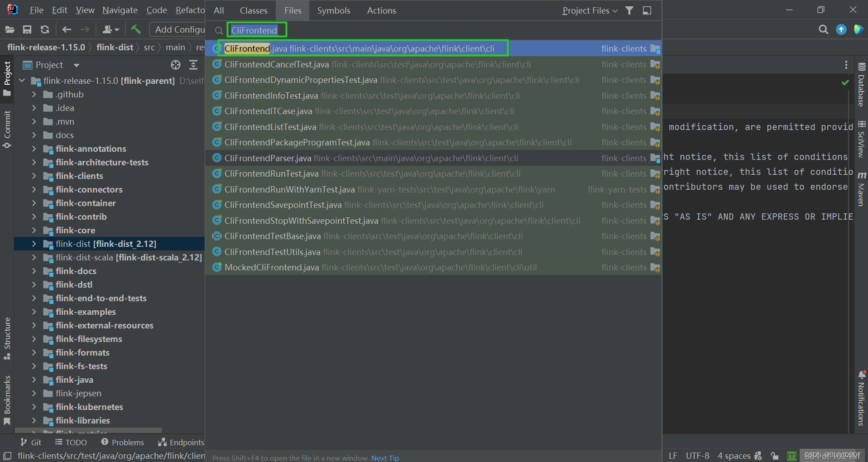Click the Reload from disk icon
The image size is (868, 462).
(x=44, y=29)
